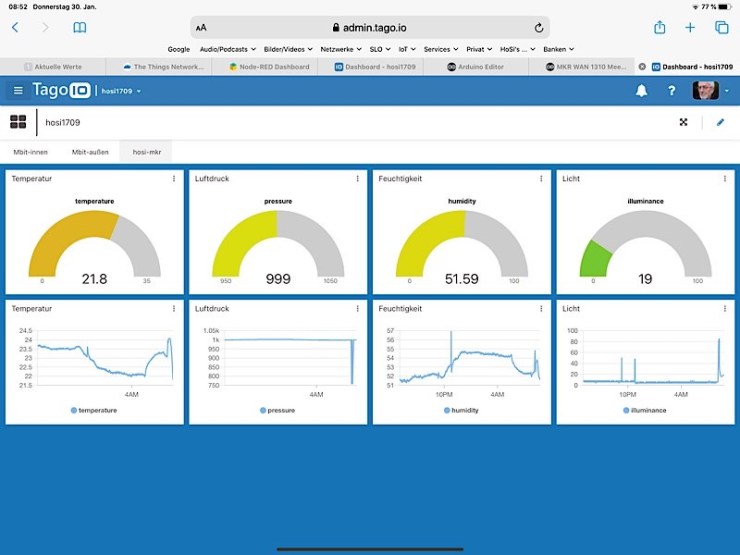Tap the battery indicator in status bar
The height and width of the screenshot is (555, 740).
pos(725,7)
